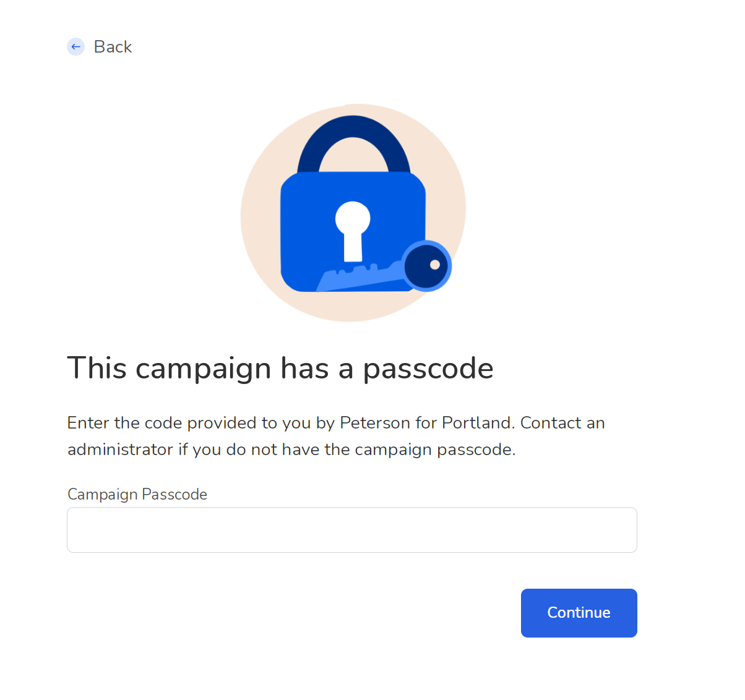Click the 'This campaign has a passcode' heading

280,369
